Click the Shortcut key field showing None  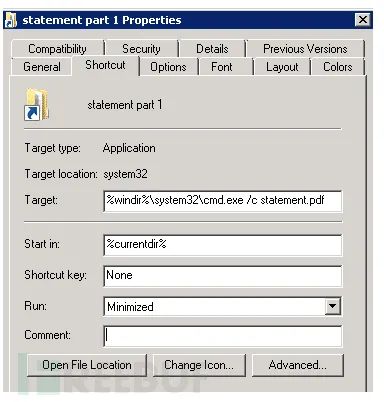[223, 276]
